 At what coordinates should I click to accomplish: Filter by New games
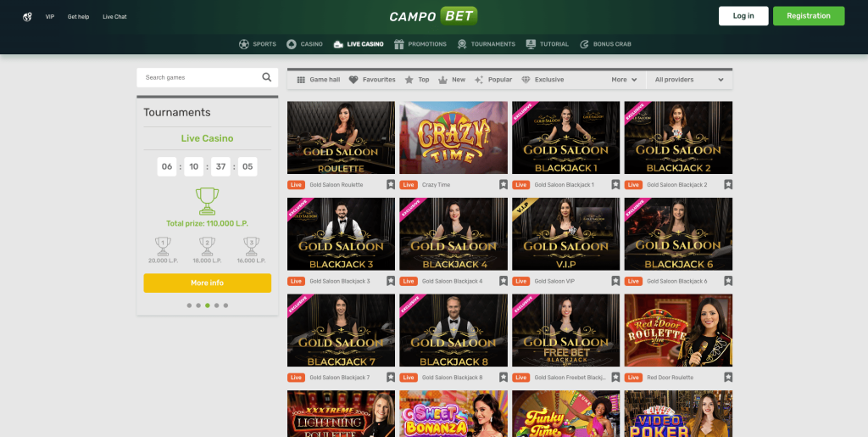(x=452, y=80)
